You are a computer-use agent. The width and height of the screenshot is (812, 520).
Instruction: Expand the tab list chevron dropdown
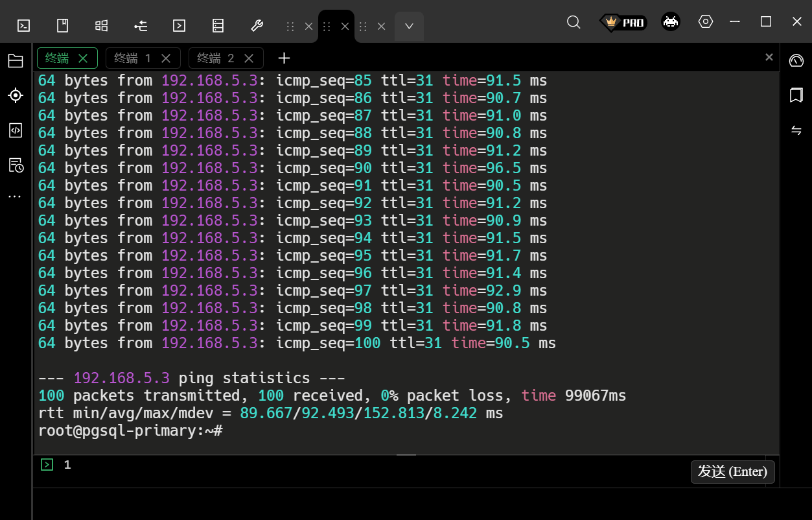pos(409,27)
